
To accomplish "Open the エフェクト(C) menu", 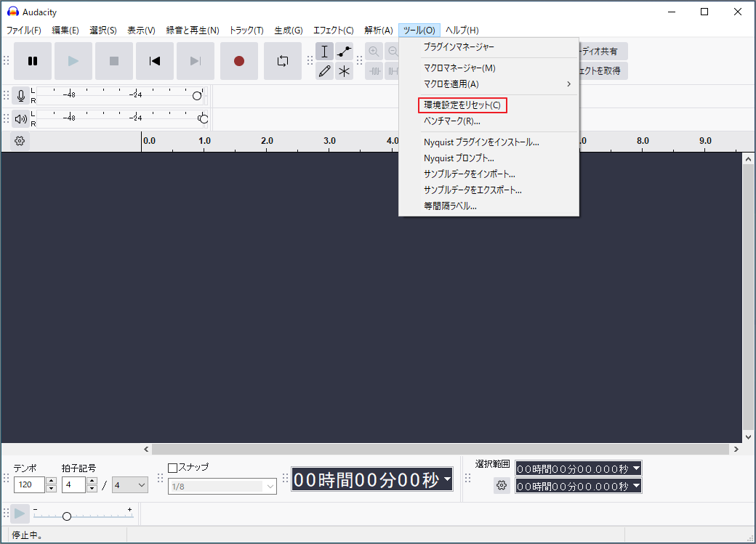I will click(x=333, y=31).
